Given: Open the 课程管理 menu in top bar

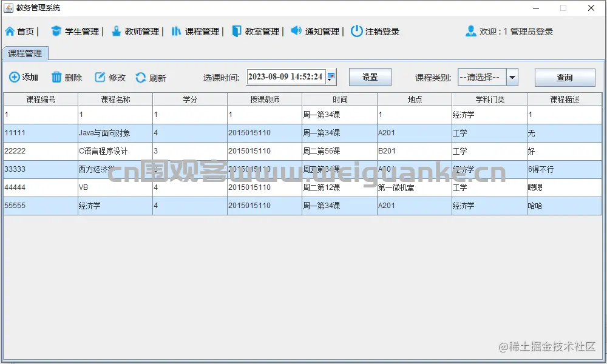Looking at the screenshot, I should point(202,32).
